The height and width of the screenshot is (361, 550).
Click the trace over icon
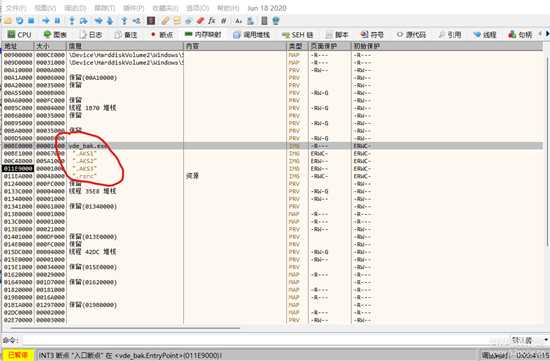tap(110, 21)
